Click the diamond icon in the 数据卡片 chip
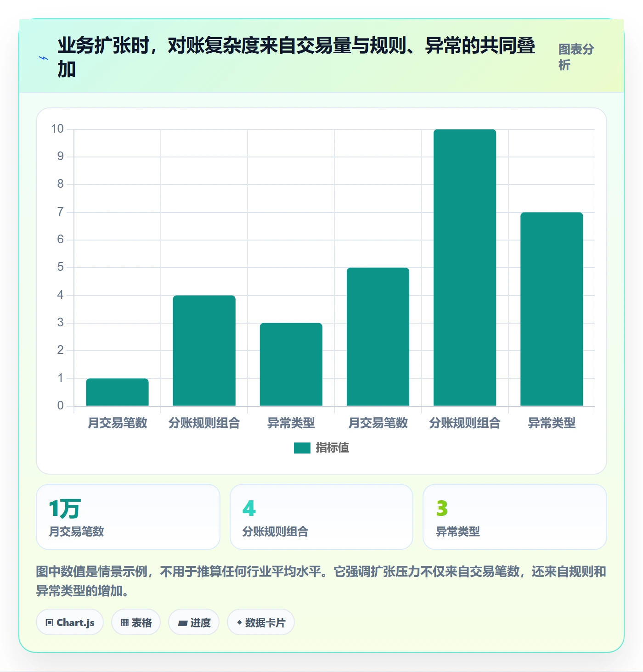 tap(239, 622)
